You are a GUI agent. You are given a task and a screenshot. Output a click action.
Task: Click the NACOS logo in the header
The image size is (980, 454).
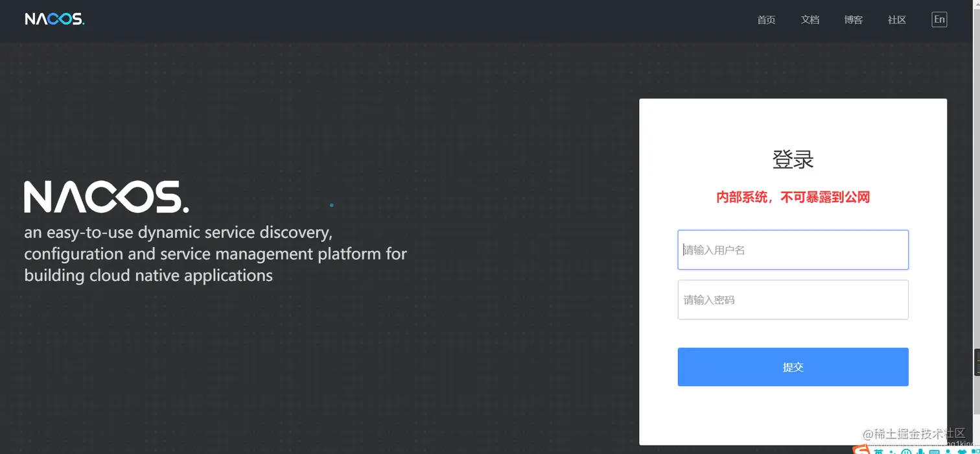(55, 19)
